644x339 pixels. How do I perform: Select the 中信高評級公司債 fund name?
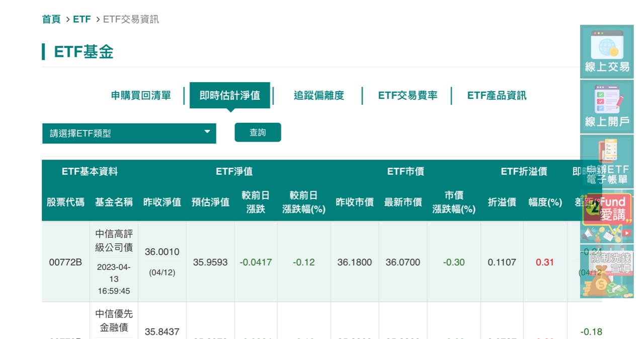pyautogui.click(x=113, y=241)
